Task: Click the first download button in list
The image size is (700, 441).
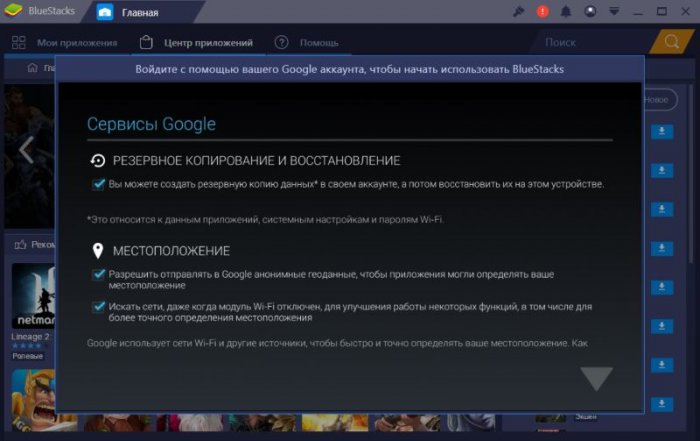Action: (662, 131)
